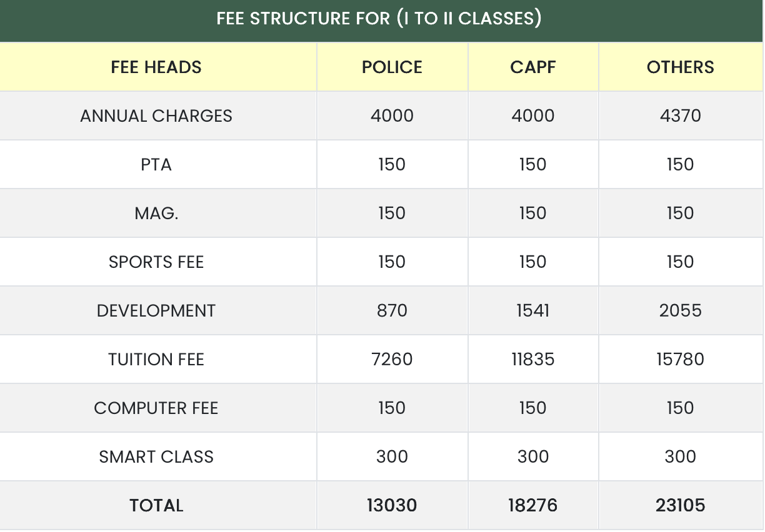
Task: Click the TUITION FEE row label
Action: point(156,360)
